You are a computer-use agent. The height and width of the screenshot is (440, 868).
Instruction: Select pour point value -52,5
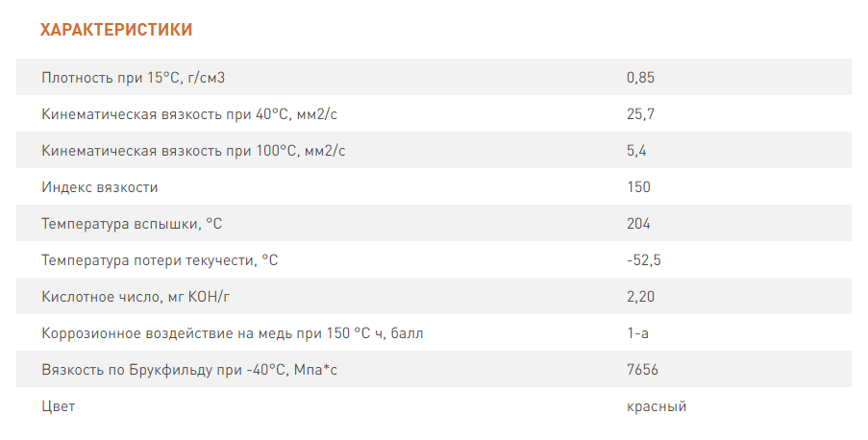tap(642, 260)
